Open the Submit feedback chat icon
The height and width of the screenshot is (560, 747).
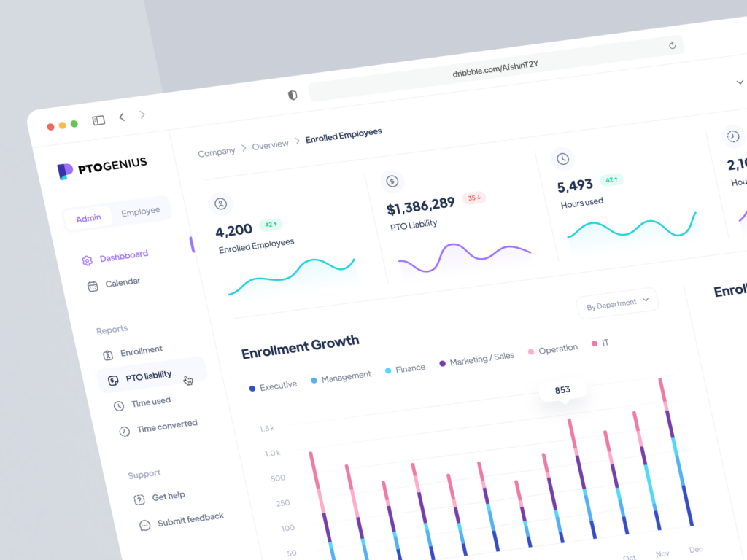click(x=143, y=524)
